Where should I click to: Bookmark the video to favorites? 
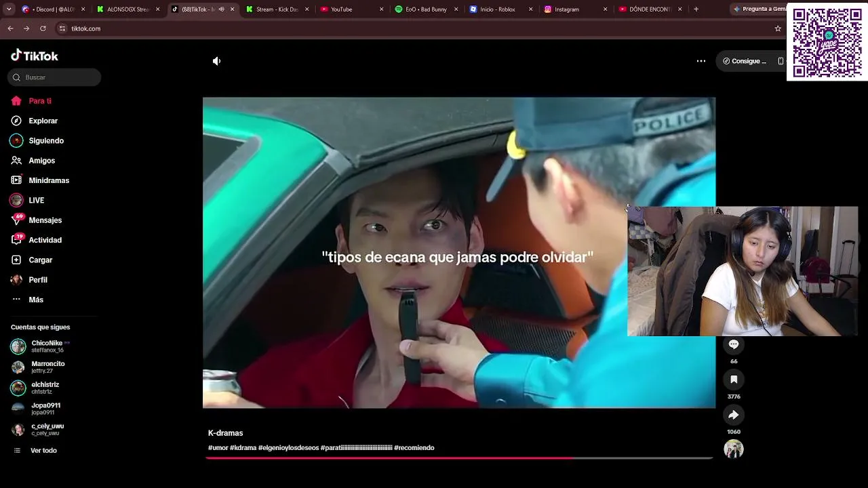(734, 380)
